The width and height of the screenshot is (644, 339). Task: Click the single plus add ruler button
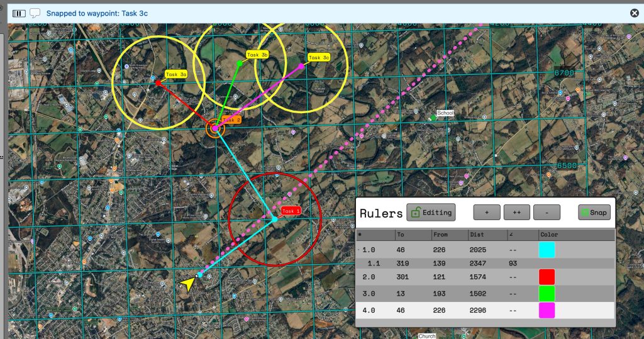point(487,213)
